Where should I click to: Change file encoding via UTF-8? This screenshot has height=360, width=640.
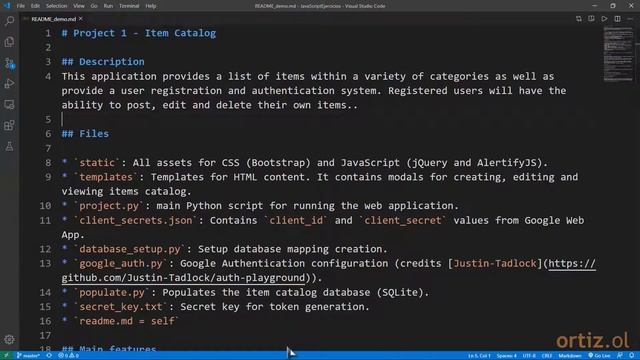(529, 356)
